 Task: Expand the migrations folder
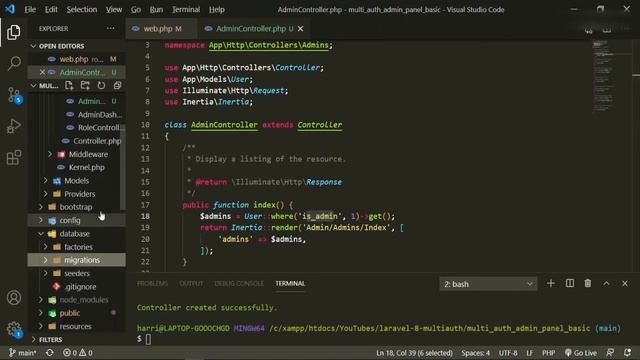tap(45, 260)
